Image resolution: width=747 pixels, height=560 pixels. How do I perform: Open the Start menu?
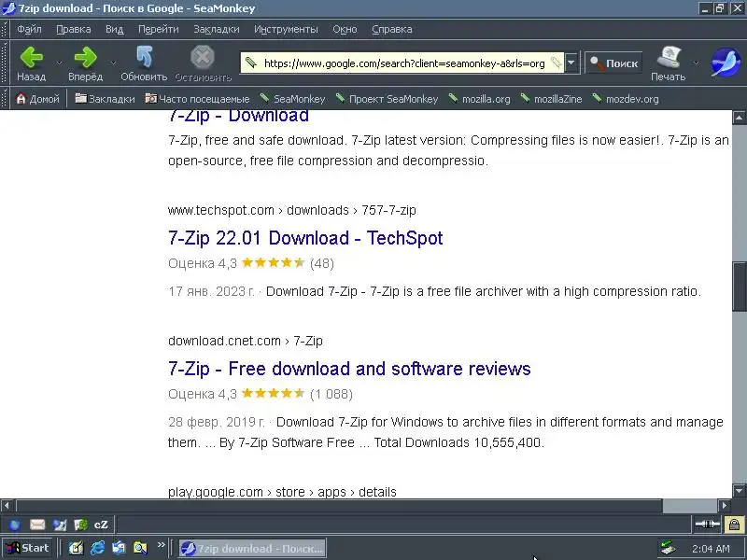point(27,548)
